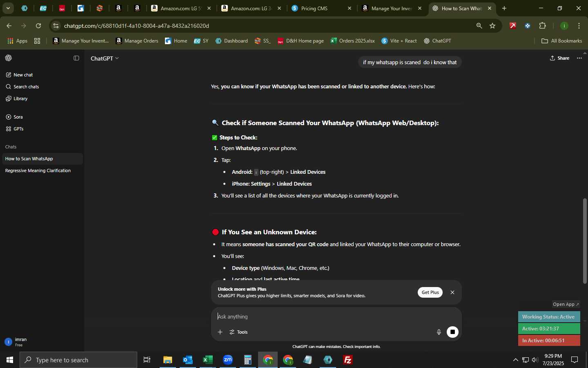Click the red In Active 00:06:51 timer
Screen dimensions: 588x368
point(549,341)
